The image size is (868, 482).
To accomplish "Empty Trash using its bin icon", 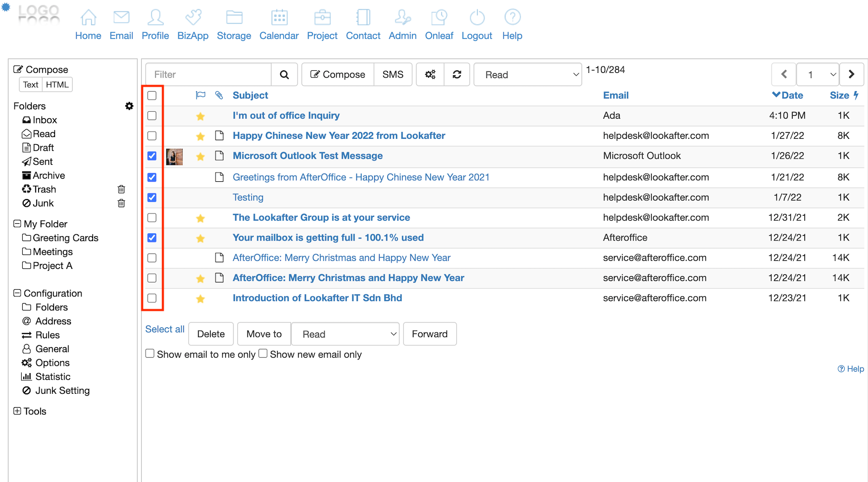I will click(x=122, y=189).
